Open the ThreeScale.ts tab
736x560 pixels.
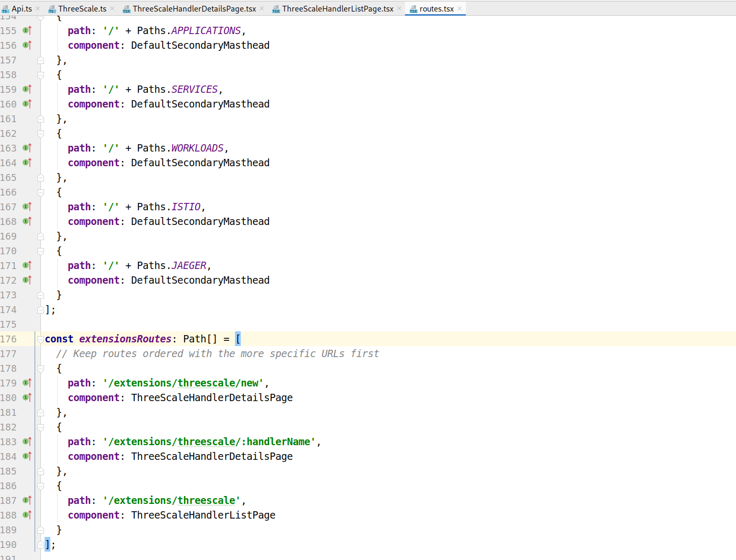[x=82, y=8]
